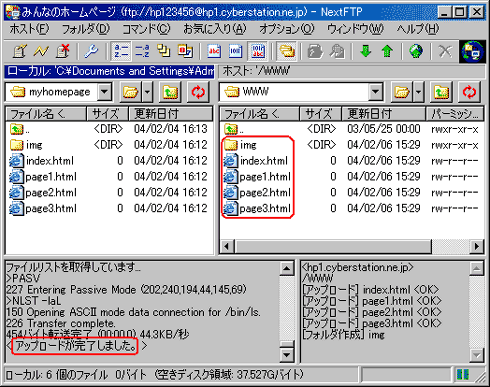Go up one host folder level
This screenshot has width=490, height=387.
(441, 92)
